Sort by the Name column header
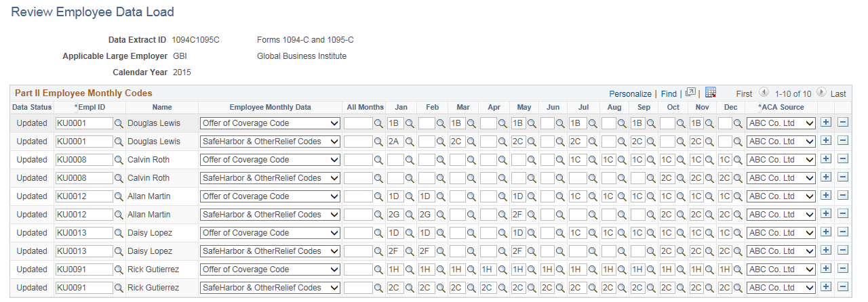Viewport: 868px width, 302px height. pyautogui.click(x=162, y=107)
